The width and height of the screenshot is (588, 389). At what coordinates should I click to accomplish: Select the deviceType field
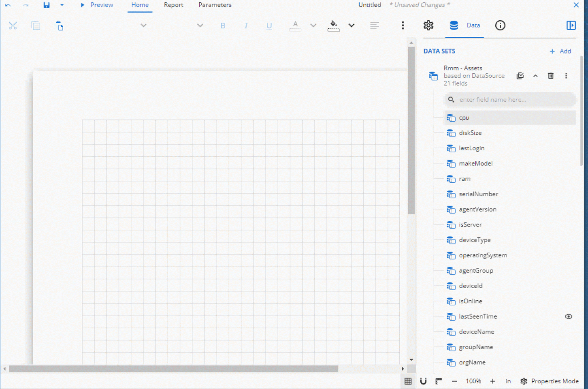pos(509,240)
